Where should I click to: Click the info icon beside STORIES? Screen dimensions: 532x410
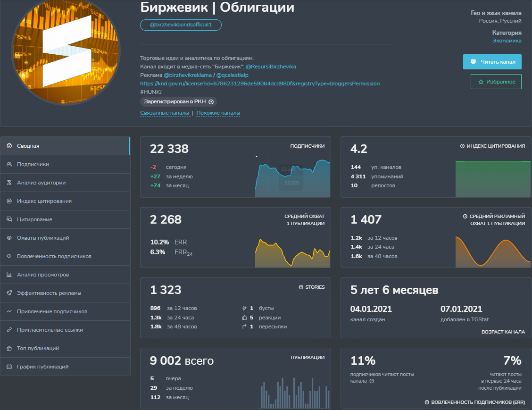coord(301,287)
